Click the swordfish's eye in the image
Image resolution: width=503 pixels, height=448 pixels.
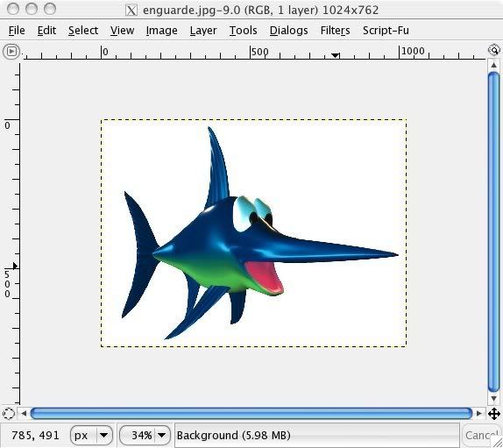click(253, 215)
